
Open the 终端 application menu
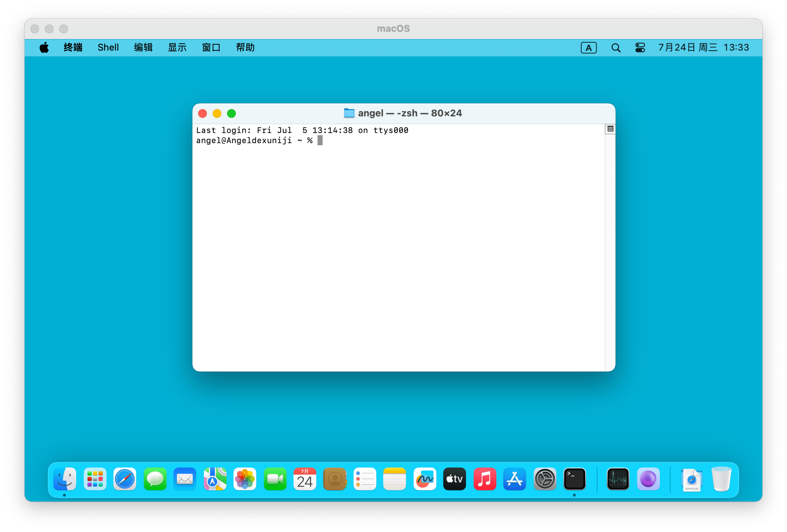(73, 48)
